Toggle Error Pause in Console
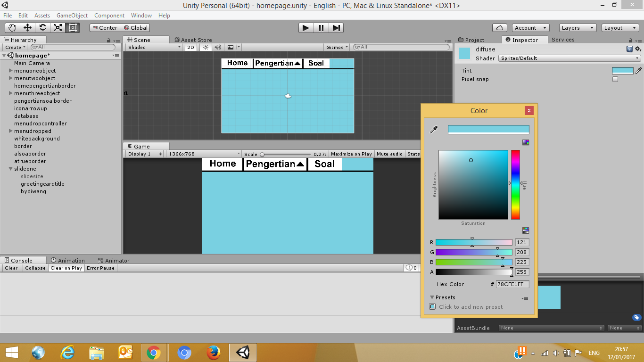 point(100,268)
